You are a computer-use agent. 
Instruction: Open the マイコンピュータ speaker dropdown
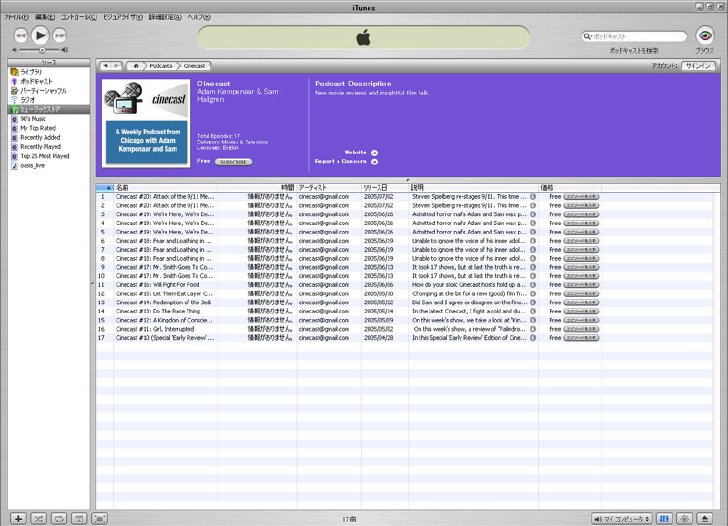[622, 519]
